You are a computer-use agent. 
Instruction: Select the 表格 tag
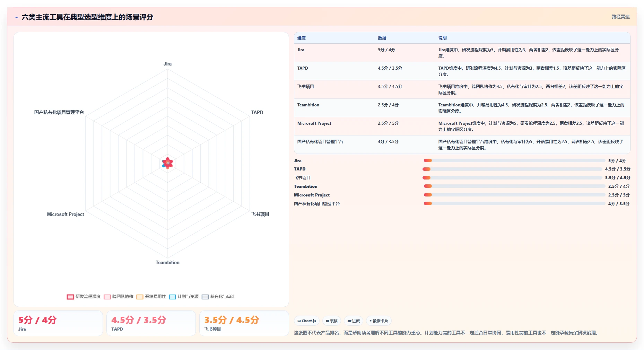coord(332,321)
